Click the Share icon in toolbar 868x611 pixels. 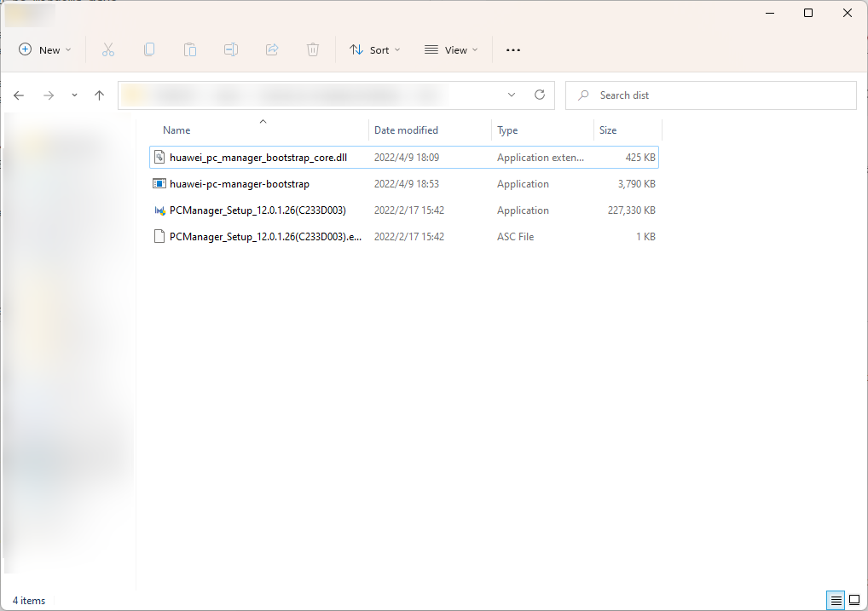(x=272, y=49)
